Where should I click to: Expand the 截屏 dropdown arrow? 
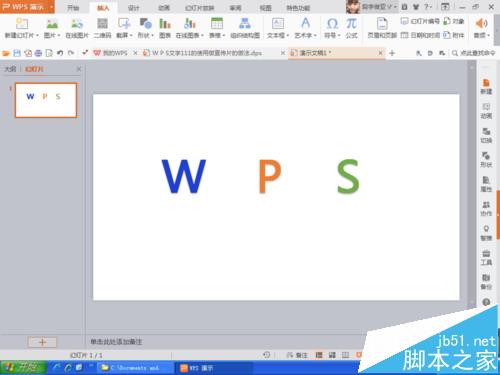tap(131, 35)
